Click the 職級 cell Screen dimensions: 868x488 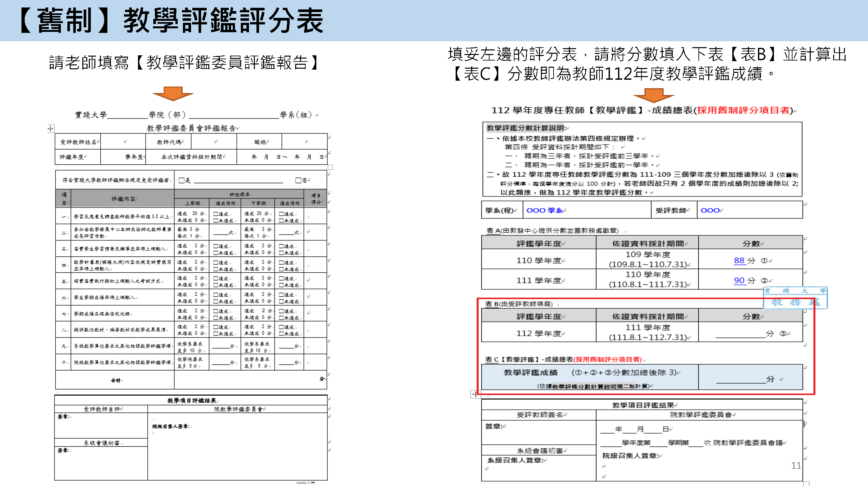(x=259, y=142)
